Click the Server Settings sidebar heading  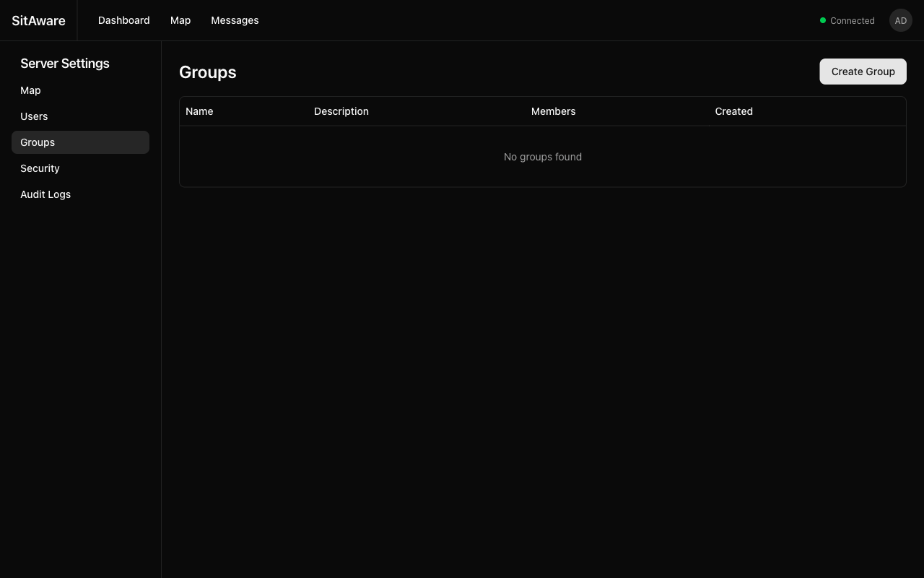tap(65, 64)
